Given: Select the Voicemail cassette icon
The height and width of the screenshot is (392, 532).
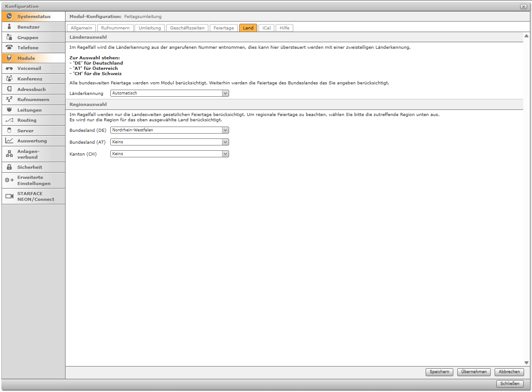Looking at the screenshot, I should [x=9, y=69].
